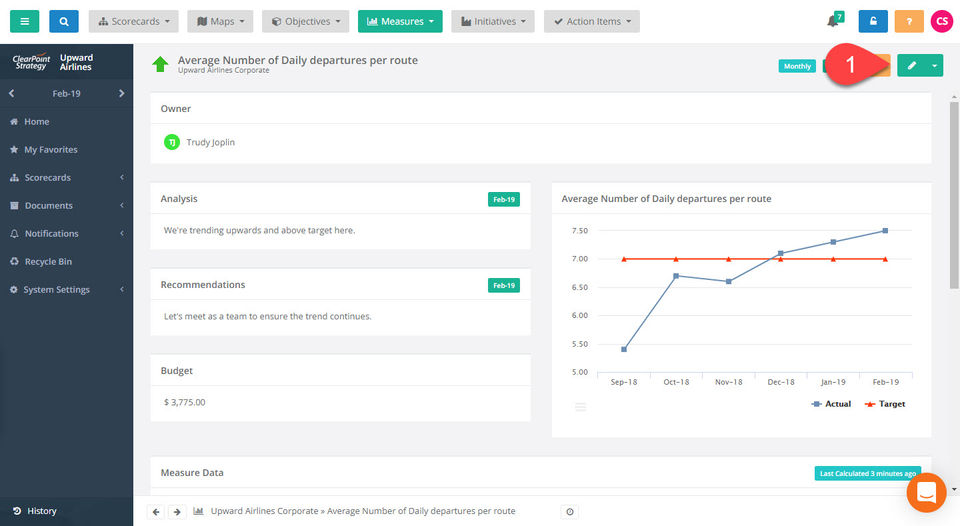This screenshot has height=526, width=960.
Task: Select the Sep-18 Target triangle marker
Action: point(624,259)
